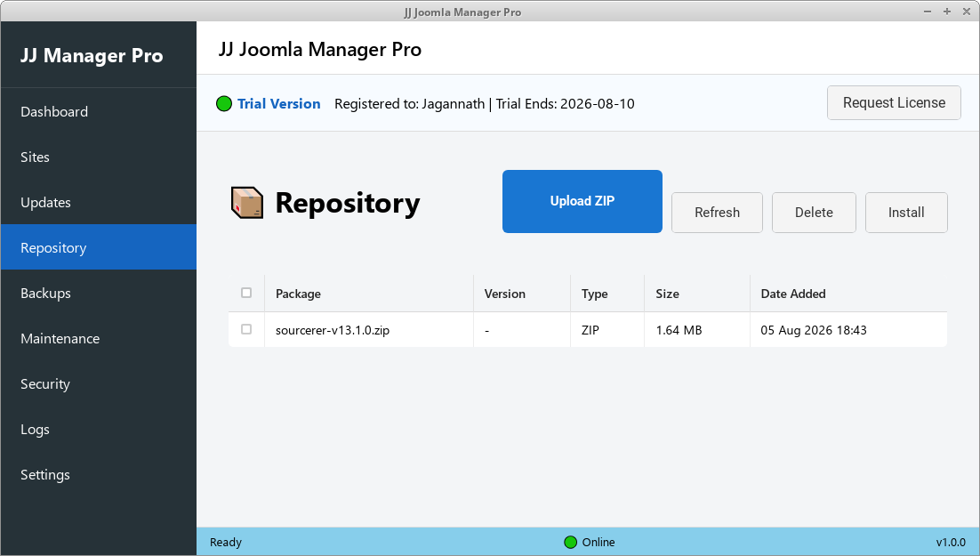Toggle the select-all checkbox in table header

246,293
